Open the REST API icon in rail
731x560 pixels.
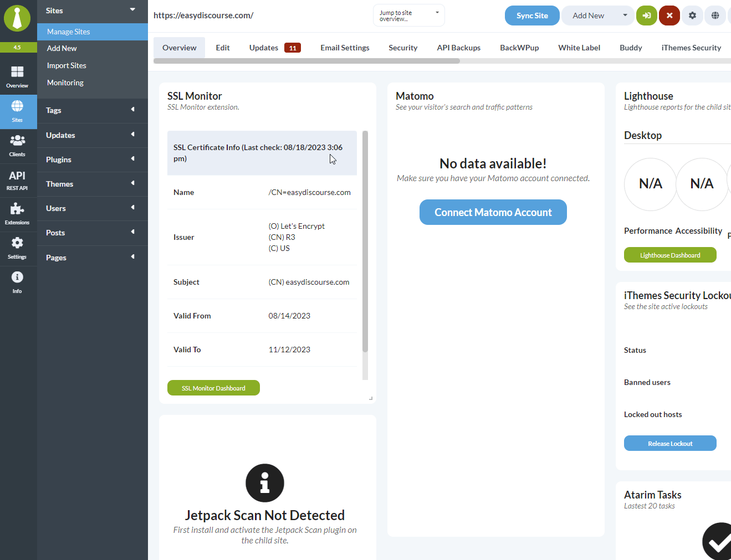click(x=17, y=180)
